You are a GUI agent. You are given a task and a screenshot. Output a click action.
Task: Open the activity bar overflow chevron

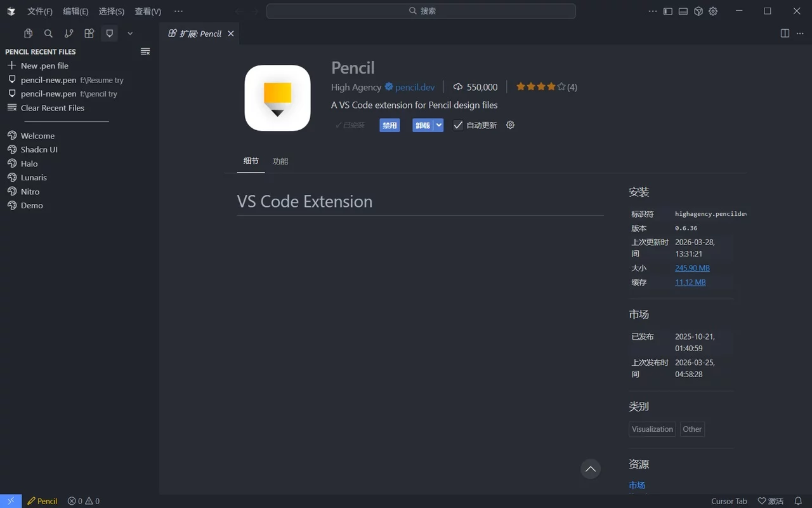point(130,33)
